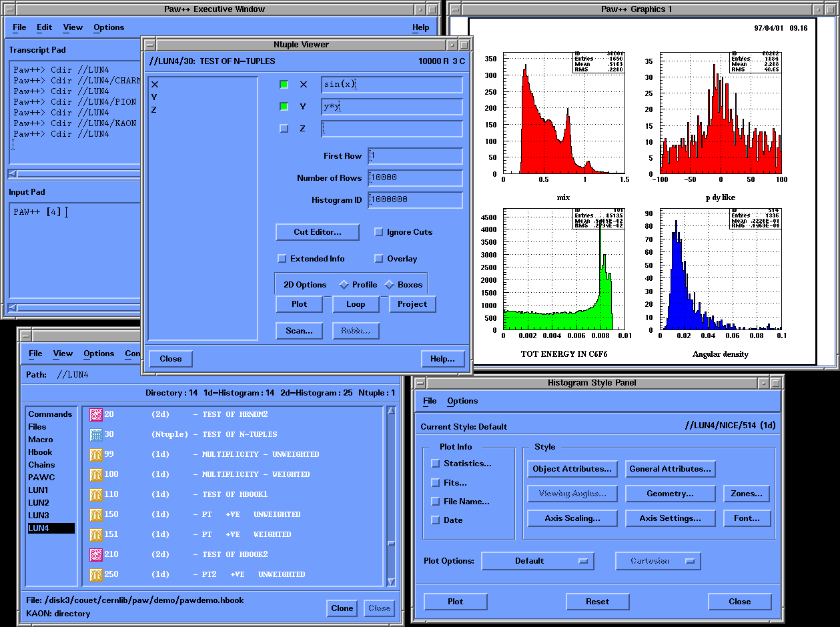
Task: Click the histogram icon for entry 110
Action: 95,494
